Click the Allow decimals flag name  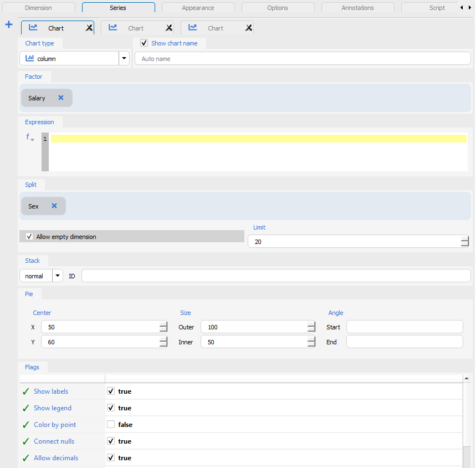[x=56, y=458]
